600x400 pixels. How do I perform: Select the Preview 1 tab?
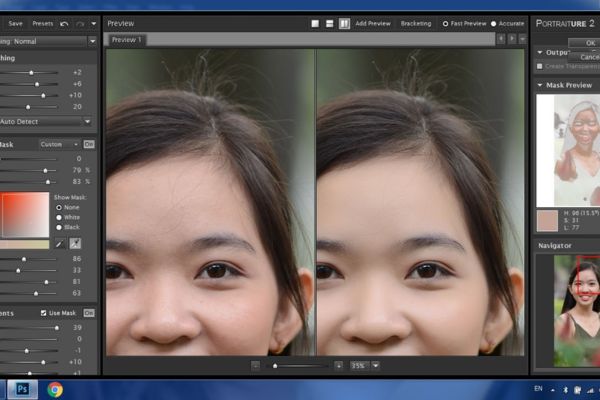(126, 39)
